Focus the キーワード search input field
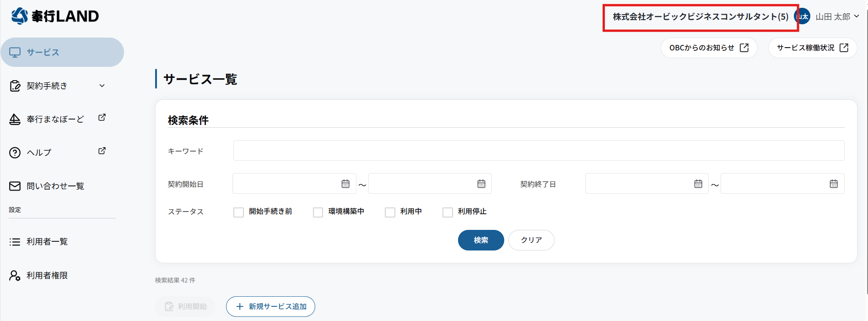 point(538,151)
